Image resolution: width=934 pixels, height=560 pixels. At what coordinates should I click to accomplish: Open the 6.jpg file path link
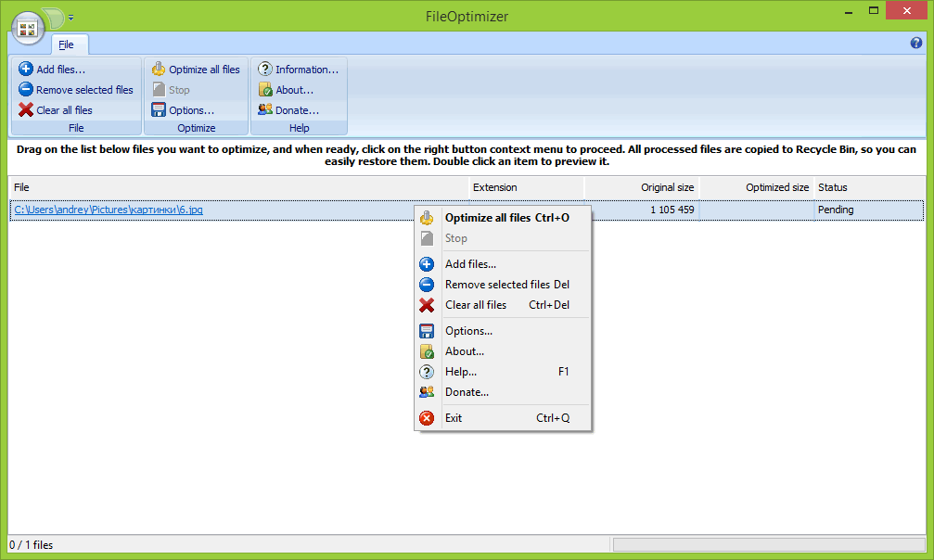[x=109, y=210]
